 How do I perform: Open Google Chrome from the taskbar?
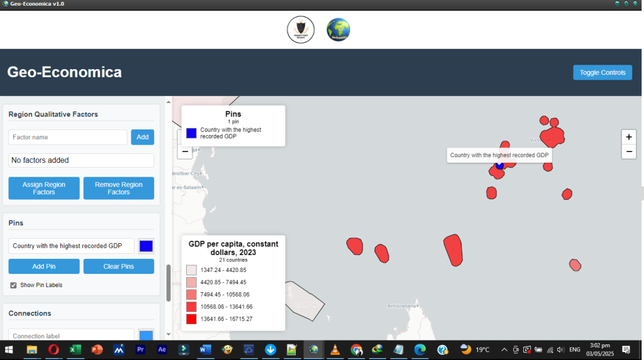[x=357, y=350]
